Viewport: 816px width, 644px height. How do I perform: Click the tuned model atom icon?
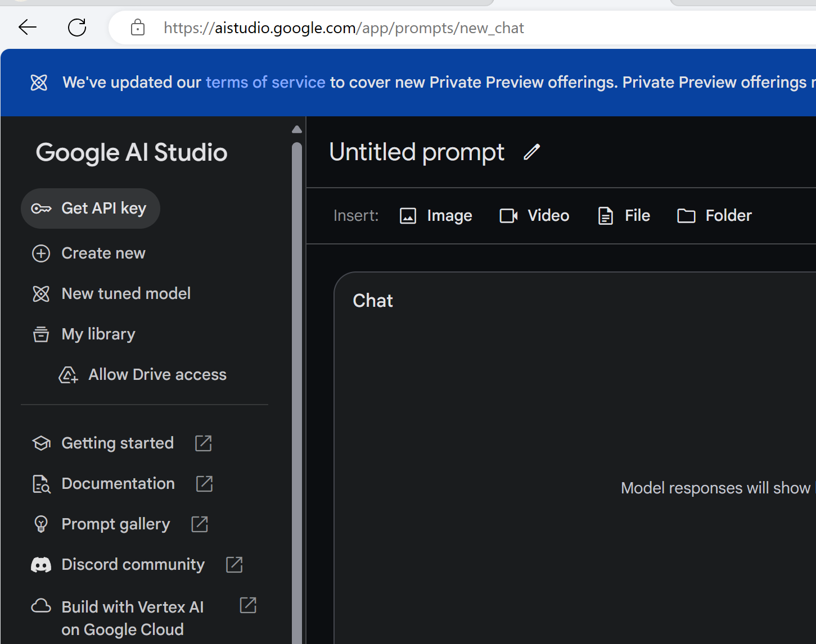click(41, 293)
